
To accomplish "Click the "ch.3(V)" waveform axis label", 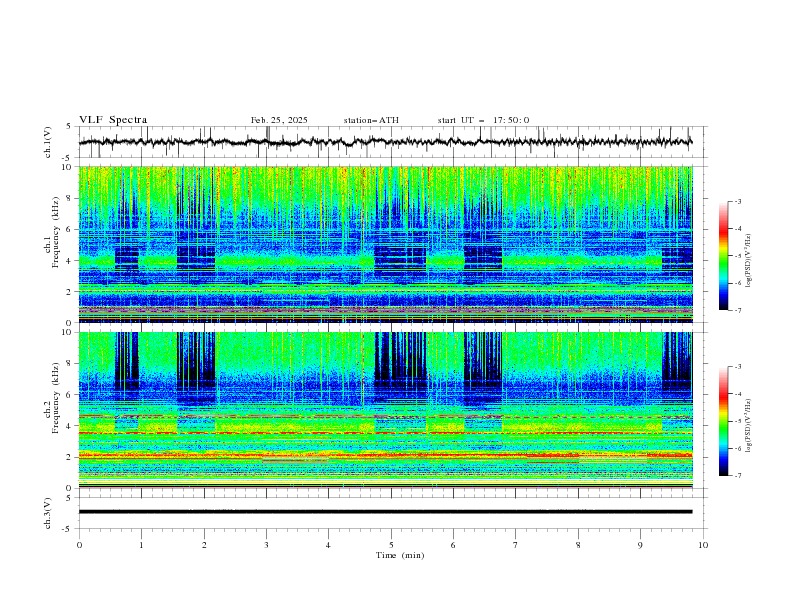I will click(48, 513).
